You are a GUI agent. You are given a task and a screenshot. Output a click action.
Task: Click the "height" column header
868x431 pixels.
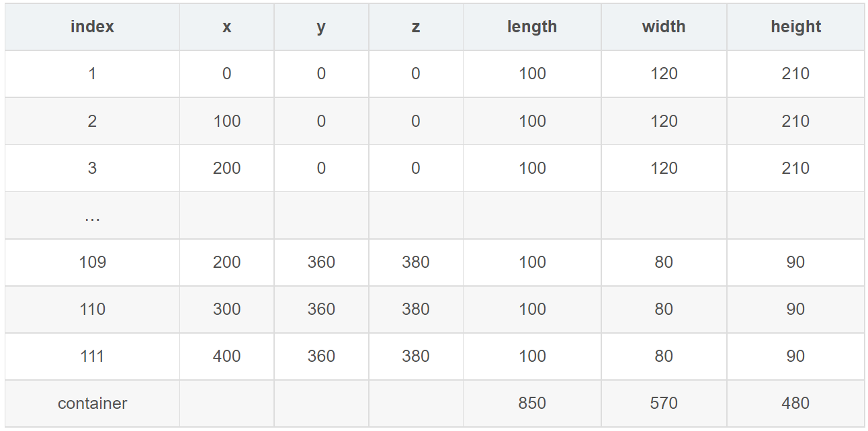click(795, 27)
